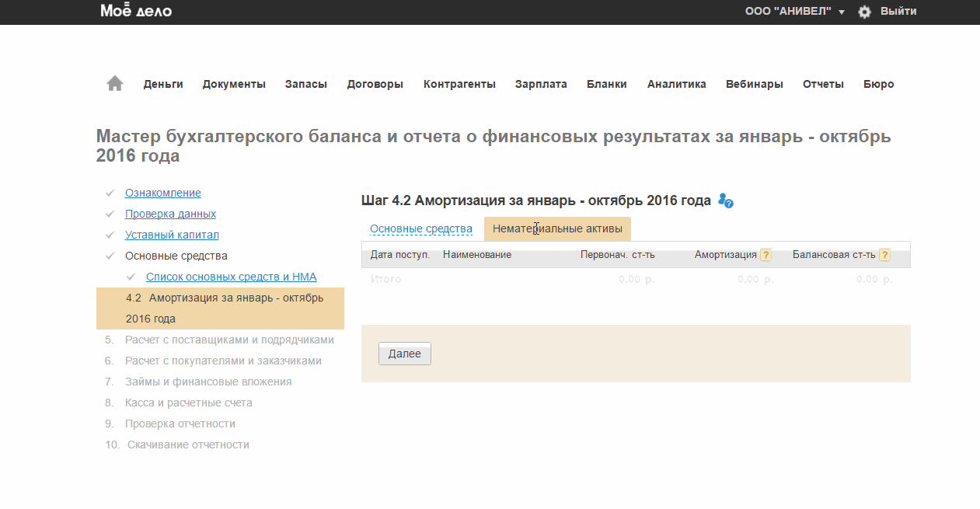Go to Ознакомление step
980x509 pixels.
pos(163,193)
